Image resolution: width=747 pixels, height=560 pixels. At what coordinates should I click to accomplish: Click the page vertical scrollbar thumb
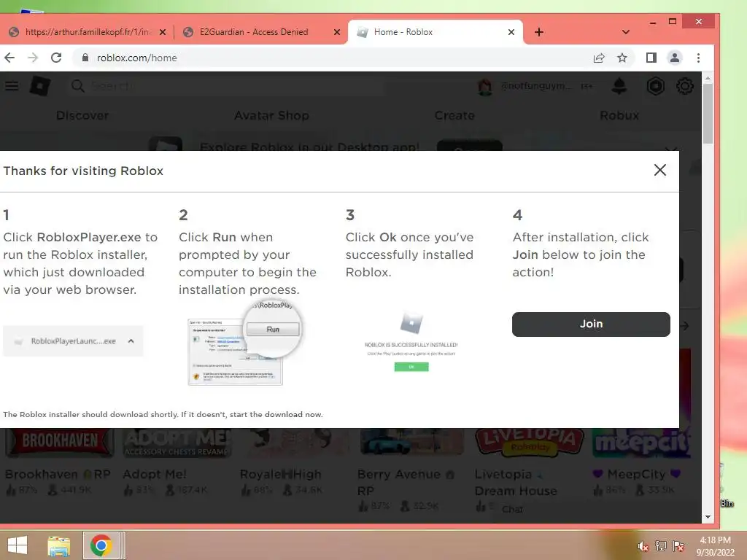(708, 113)
